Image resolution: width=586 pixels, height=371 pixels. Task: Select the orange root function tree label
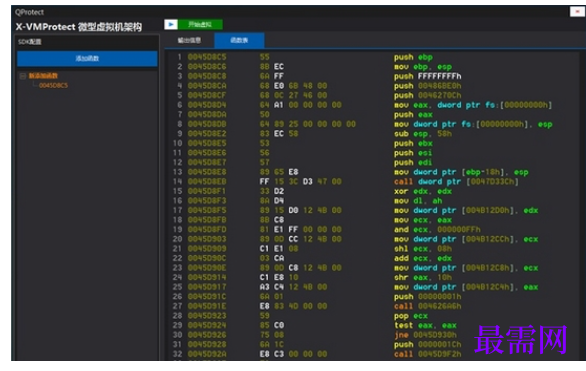[43, 76]
